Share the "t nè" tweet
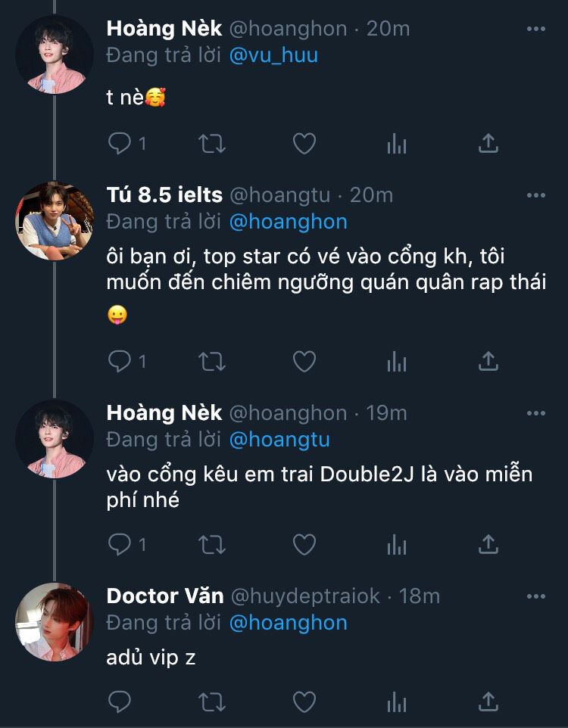This screenshot has width=568, height=728. (x=488, y=143)
